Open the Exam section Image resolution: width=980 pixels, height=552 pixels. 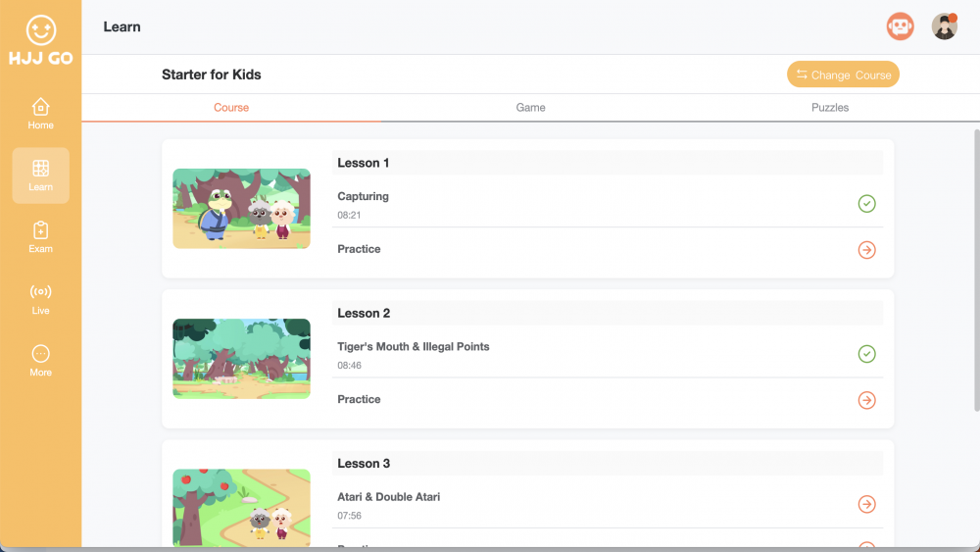pyautogui.click(x=40, y=236)
